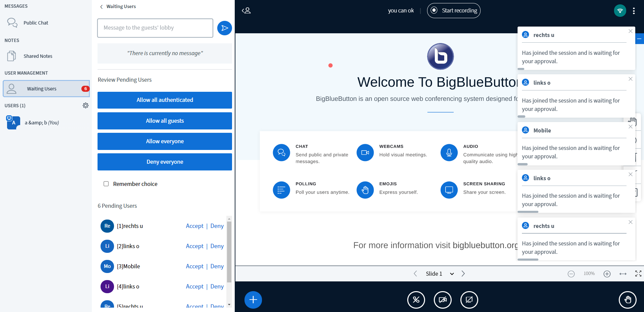Zoom in on the presentation
This screenshot has height=312, width=644.
coord(607,274)
